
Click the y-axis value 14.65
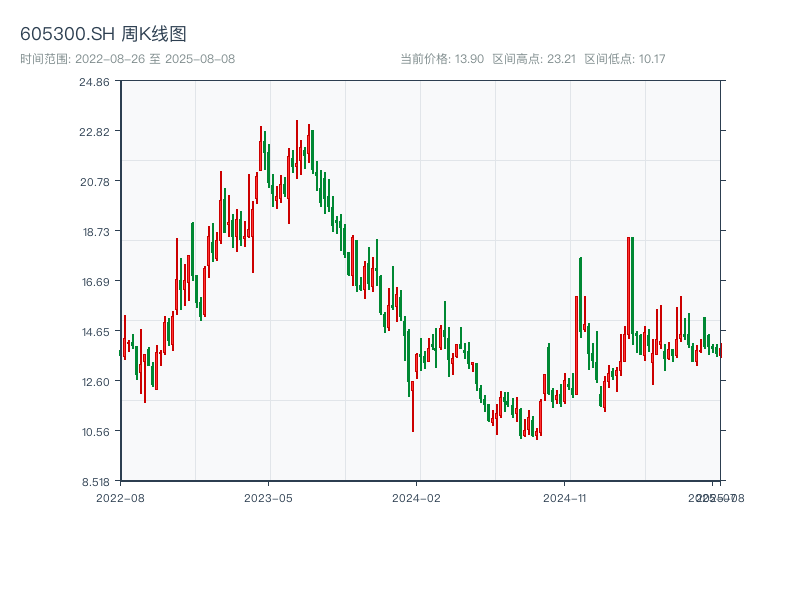[x=96, y=332]
